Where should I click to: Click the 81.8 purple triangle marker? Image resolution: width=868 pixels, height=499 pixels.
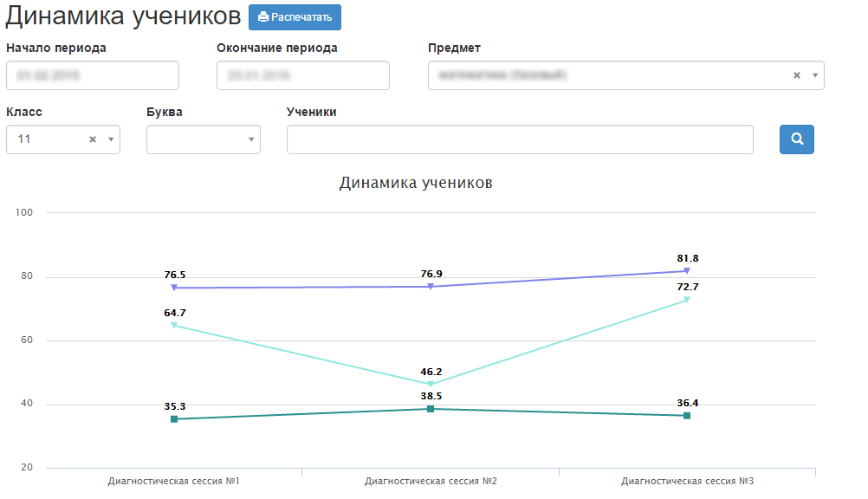coord(687,271)
